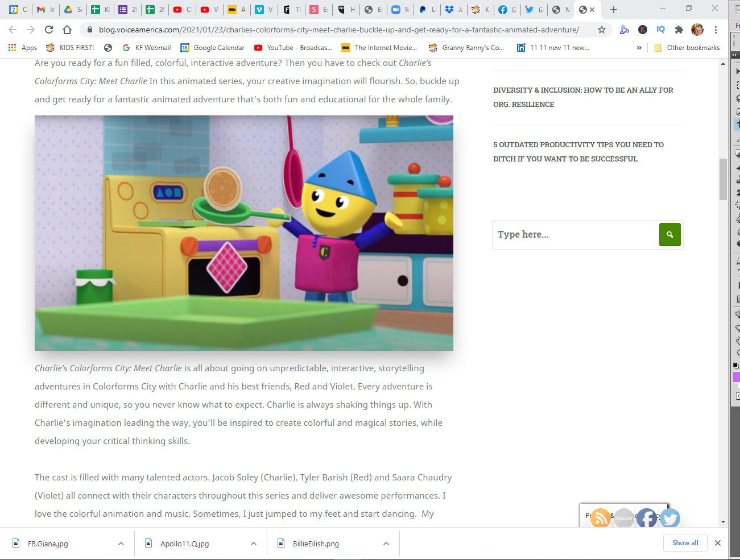740x560 pixels.
Task: Switch to the PayPal tab
Action: tap(427, 10)
